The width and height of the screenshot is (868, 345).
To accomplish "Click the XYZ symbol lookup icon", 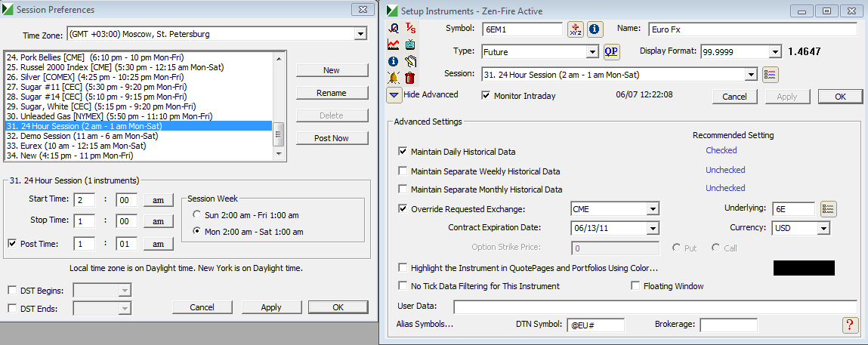I will [576, 29].
